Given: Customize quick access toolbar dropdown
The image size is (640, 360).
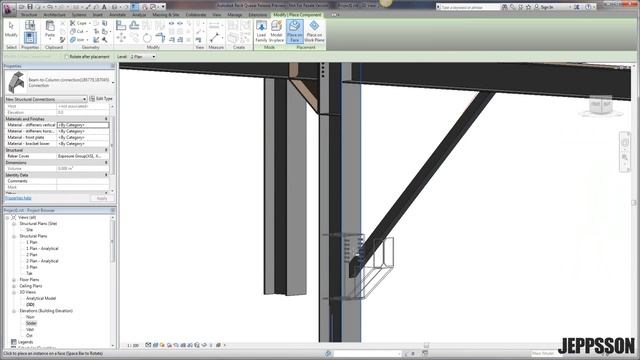Looking at the screenshot, I should (x=163, y=7).
